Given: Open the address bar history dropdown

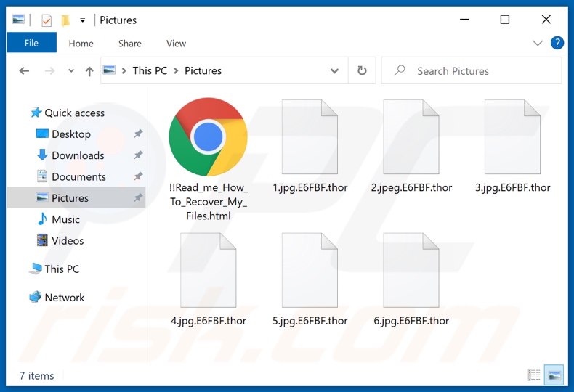Looking at the screenshot, I should click(334, 71).
